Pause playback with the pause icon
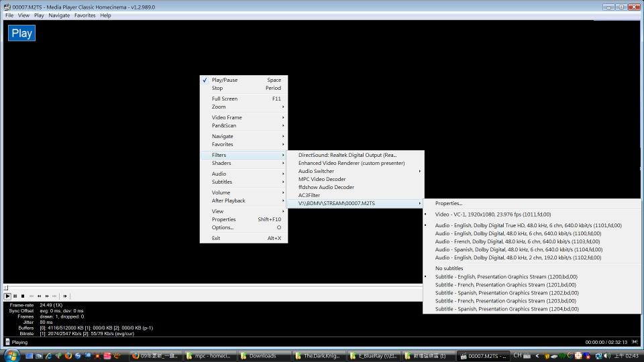 point(15,296)
